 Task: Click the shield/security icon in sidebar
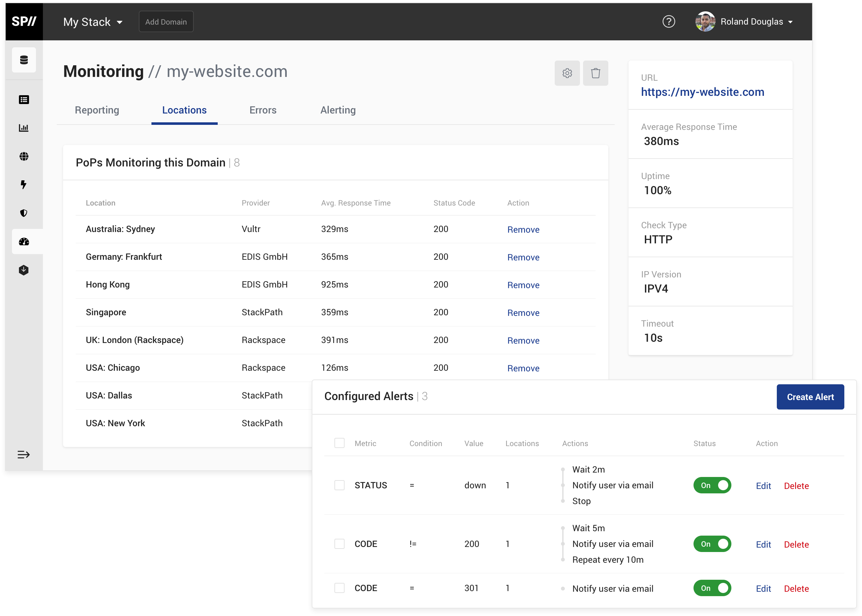coord(24,213)
